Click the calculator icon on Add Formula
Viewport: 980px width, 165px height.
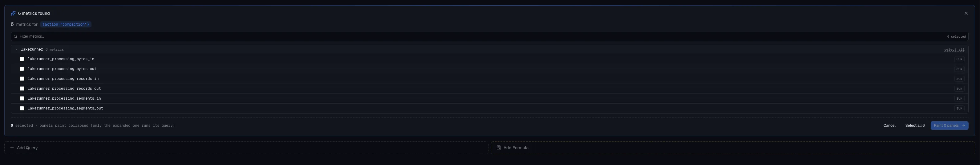tap(498, 148)
